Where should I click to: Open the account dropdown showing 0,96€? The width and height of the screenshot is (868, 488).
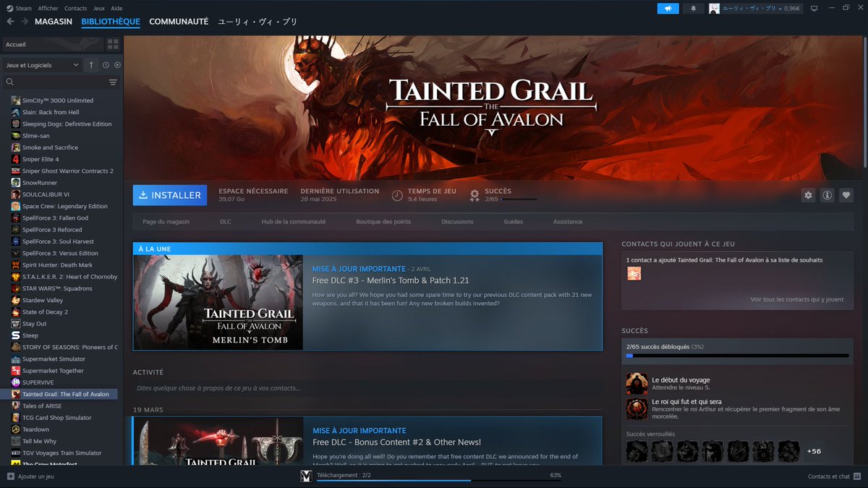click(755, 8)
